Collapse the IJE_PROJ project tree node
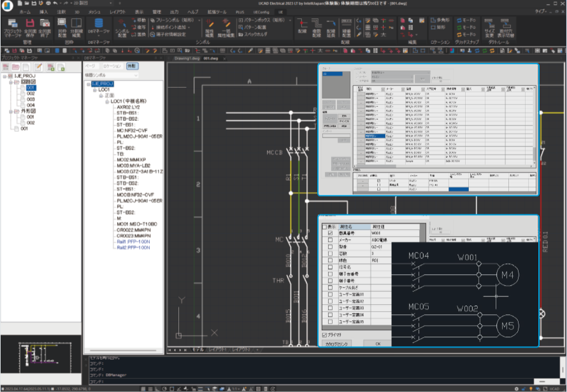Viewport: 567px width, 392px height. click(x=4, y=76)
